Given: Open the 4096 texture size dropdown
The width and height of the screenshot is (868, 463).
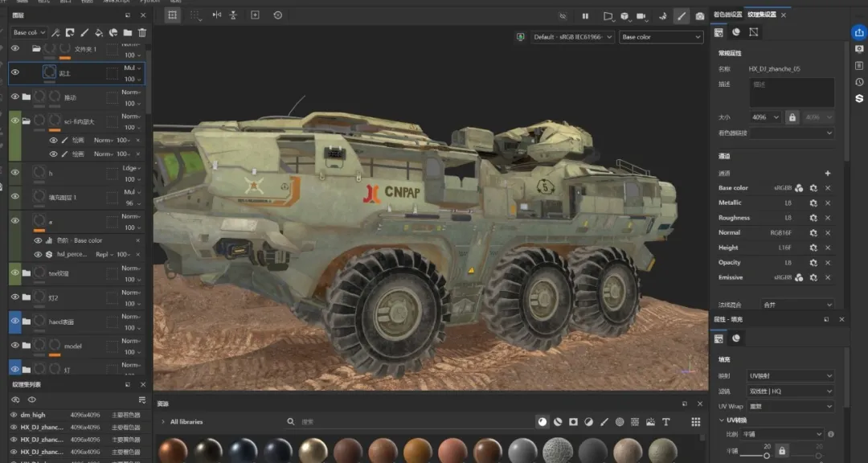Looking at the screenshot, I should pos(766,117).
